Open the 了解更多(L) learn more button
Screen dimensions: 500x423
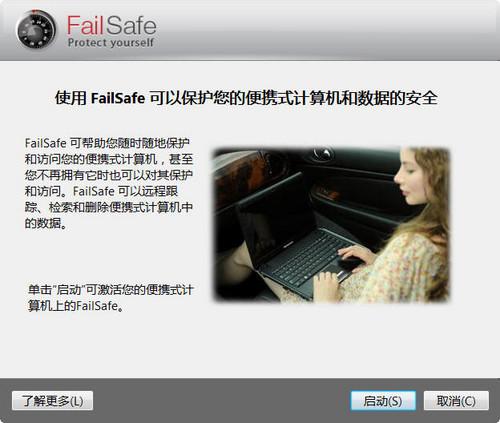[52, 401]
